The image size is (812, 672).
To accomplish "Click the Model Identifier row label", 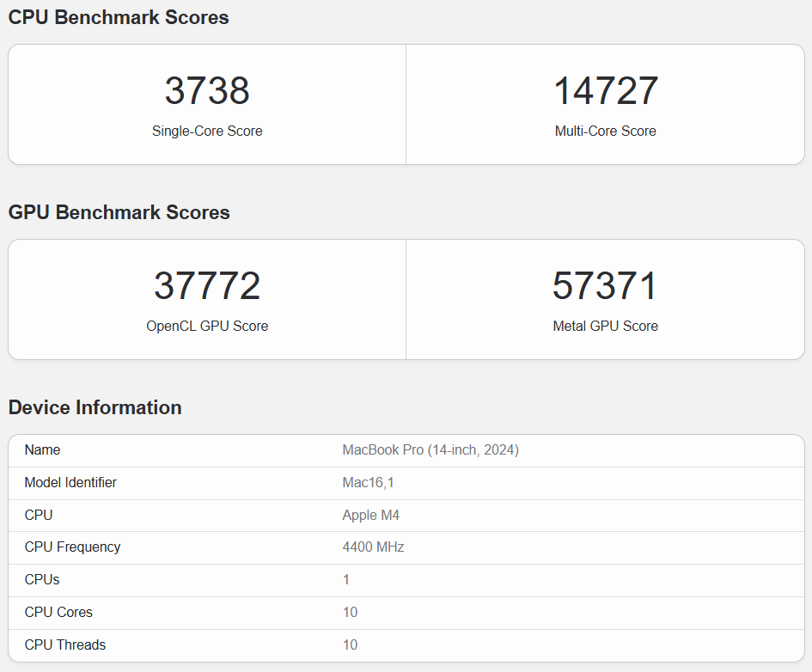I will pyautogui.click(x=70, y=482).
